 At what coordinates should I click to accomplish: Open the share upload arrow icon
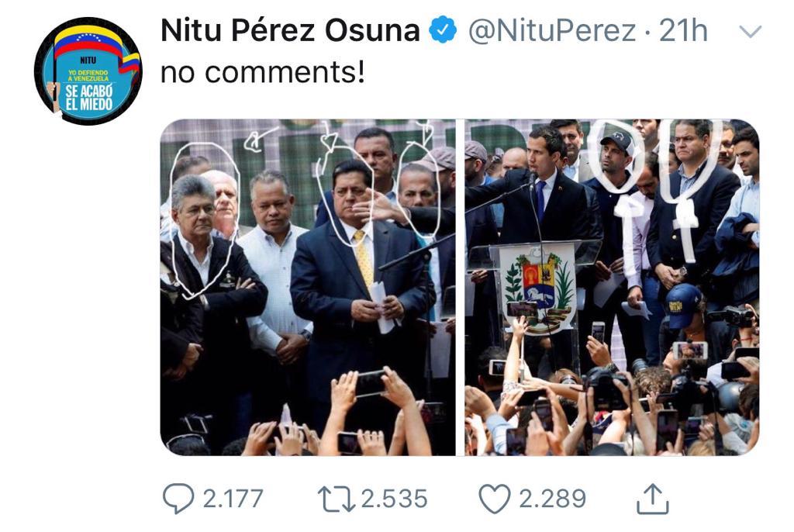pyautogui.click(x=653, y=499)
